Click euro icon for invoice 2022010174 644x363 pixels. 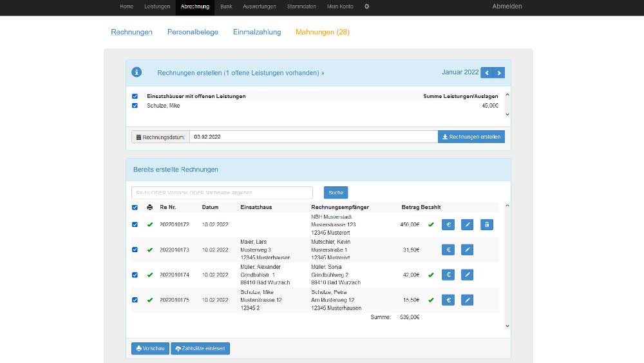point(448,275)
